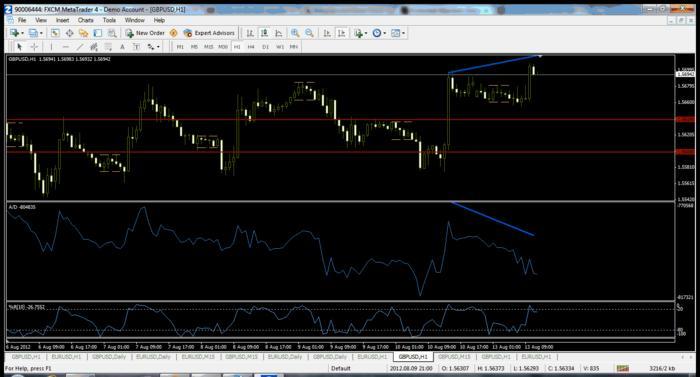Expand the Templates dropdown arrow
This screenshot has height=377, width=700.
(404, 33)
